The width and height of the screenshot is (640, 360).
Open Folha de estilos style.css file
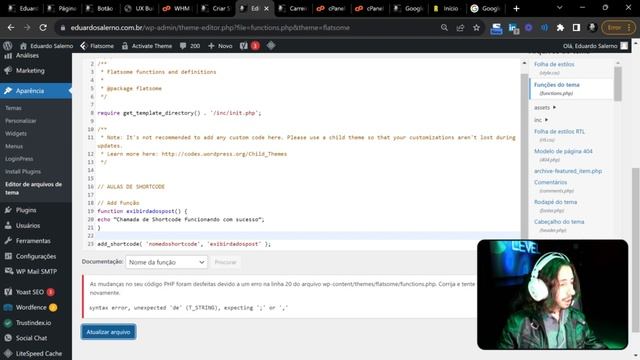pyautogui.click(x=554, y=68)
